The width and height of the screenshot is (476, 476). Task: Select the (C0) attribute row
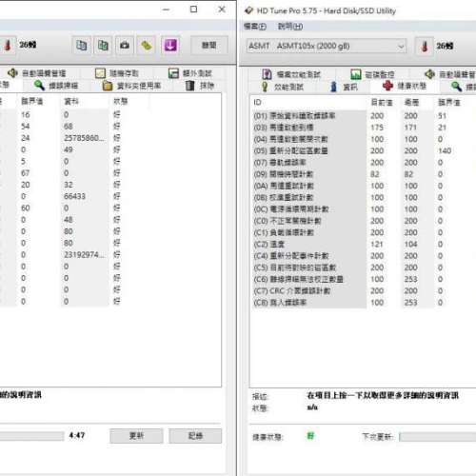pos(362,221)
